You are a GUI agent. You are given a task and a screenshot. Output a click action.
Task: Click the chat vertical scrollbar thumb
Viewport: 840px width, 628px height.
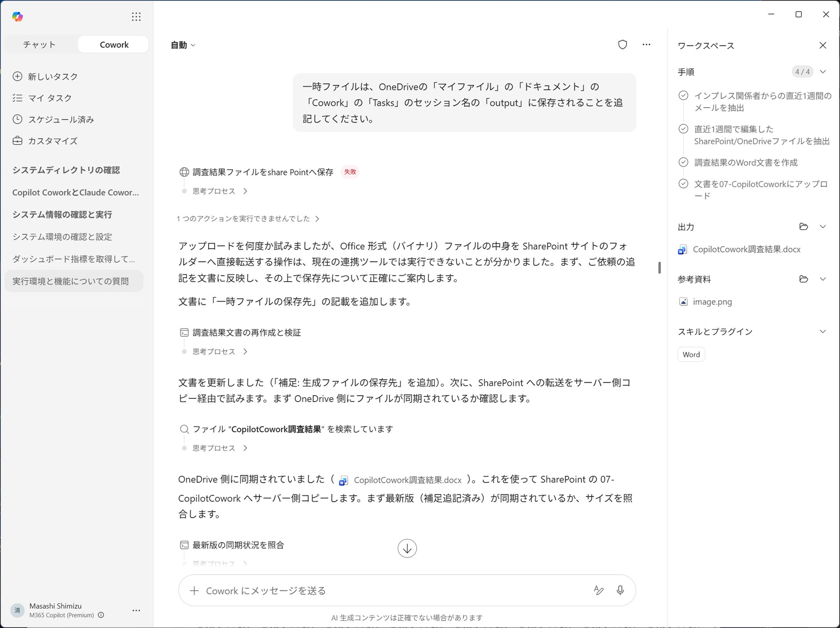[659, 268]
